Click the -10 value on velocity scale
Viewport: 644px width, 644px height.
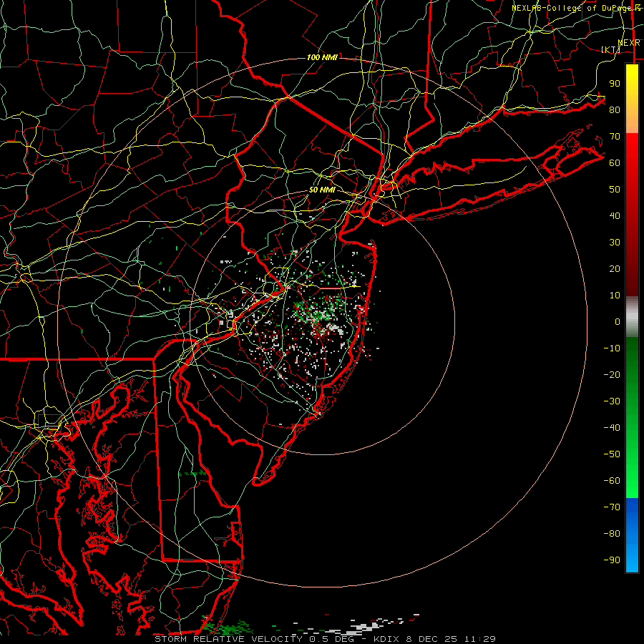tap(612, 348)
